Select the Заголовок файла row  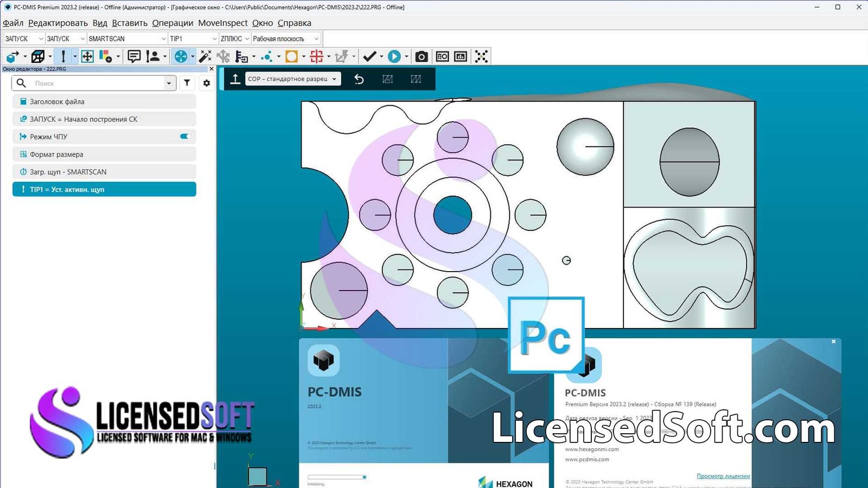pyautogui.click(x=104, y=101)
